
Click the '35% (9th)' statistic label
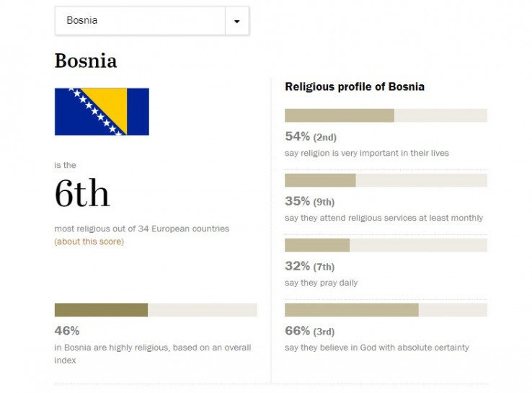310,202
